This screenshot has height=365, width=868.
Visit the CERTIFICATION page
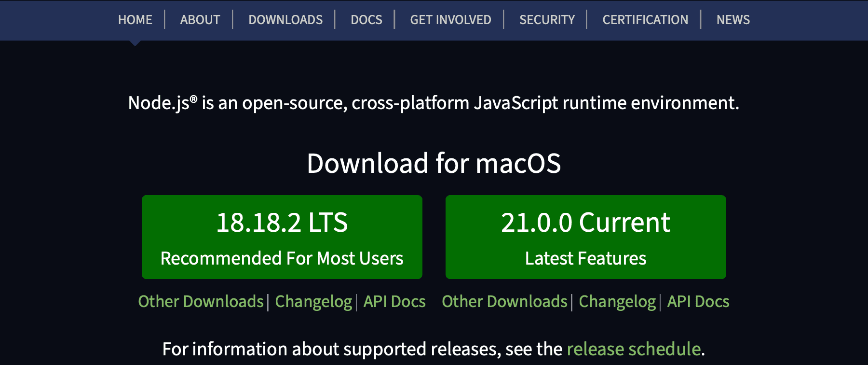coord(645,20)
